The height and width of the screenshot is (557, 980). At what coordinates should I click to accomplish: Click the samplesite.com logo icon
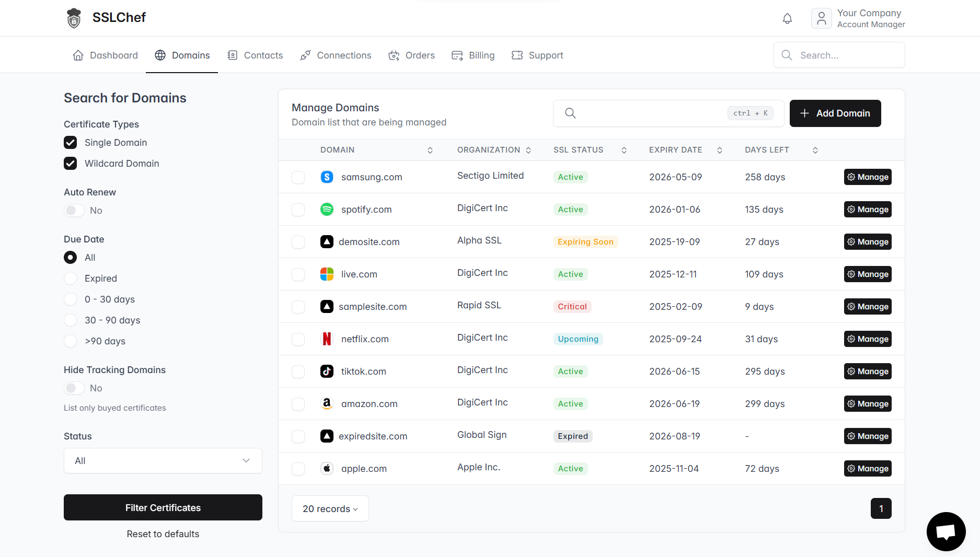[327, 307]
